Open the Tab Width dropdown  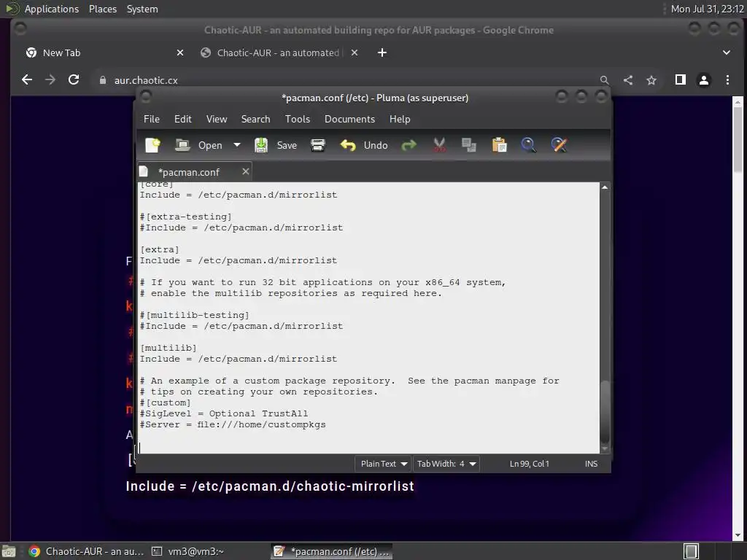(x=446, y=464)
